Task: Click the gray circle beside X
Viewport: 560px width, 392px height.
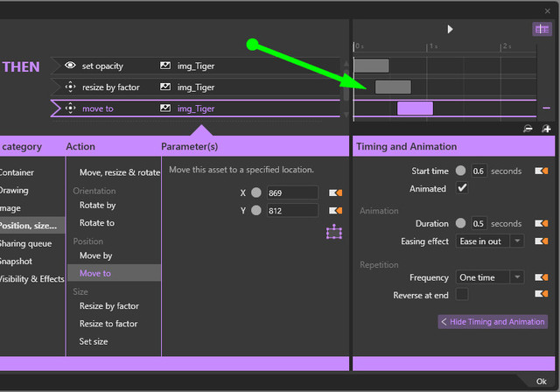Action: (256, 192)
